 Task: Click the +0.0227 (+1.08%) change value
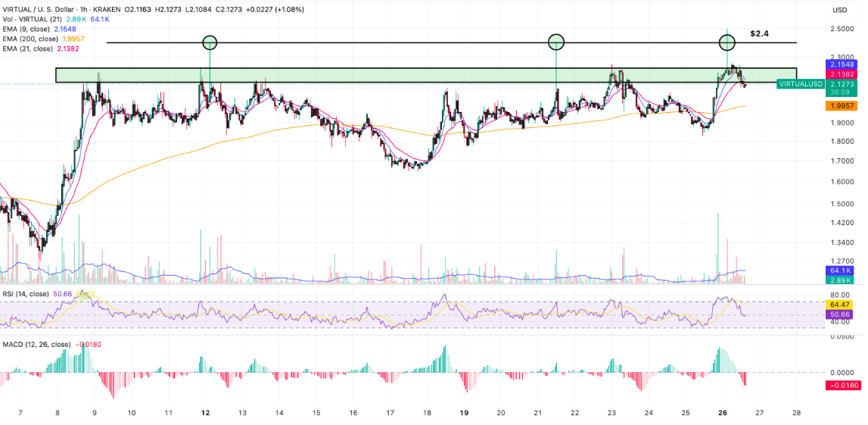(275, 9)
